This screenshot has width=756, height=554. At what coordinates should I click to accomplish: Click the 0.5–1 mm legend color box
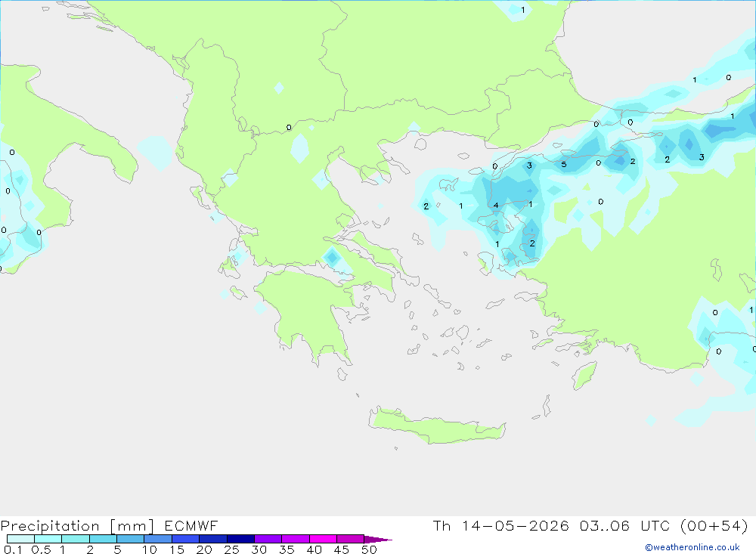coord(48,539)
